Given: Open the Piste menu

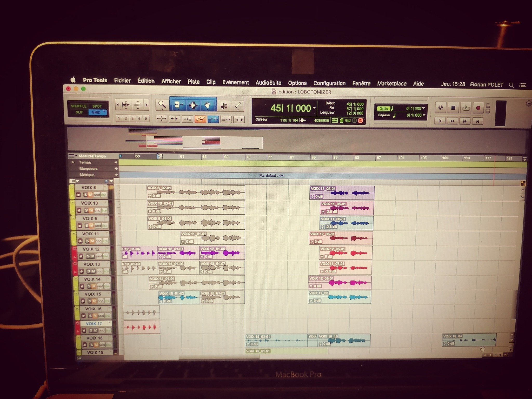Looking at the screenshot, I should [x=194, y=82].
